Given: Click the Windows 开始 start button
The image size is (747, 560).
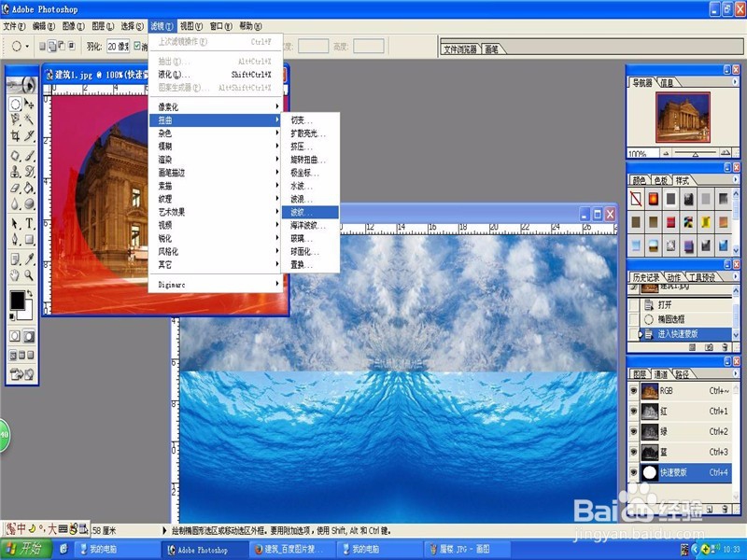Looking at the screenshot, I should click(x=26, y=549).
